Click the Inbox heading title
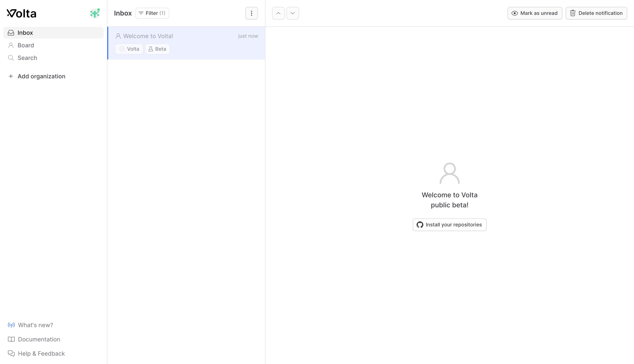The height and width of the screenshot is (364, 634). 123,13
